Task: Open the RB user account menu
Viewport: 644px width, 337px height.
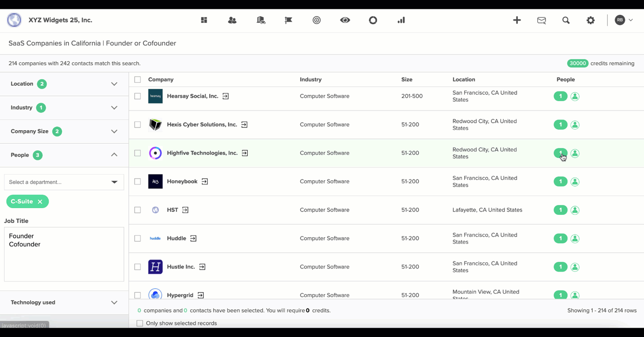Action: (624, 20)
